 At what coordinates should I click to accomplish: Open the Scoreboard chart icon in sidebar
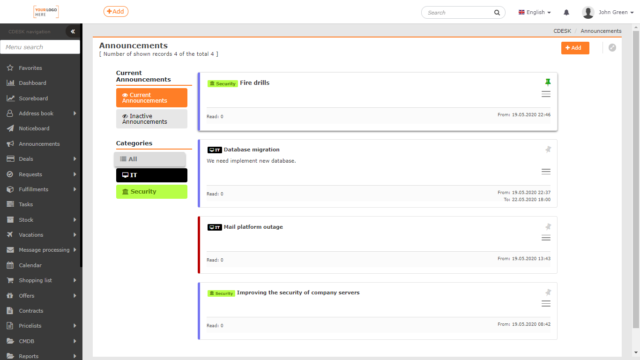click(10, 98)
